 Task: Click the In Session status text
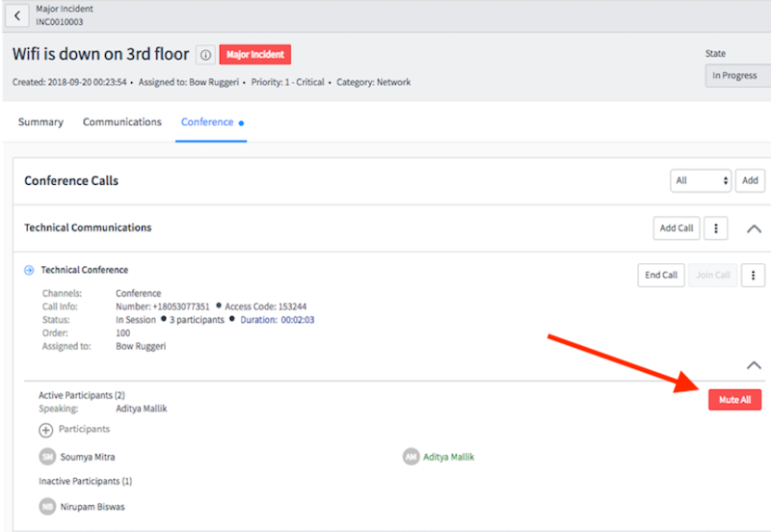tap(136, 320)
